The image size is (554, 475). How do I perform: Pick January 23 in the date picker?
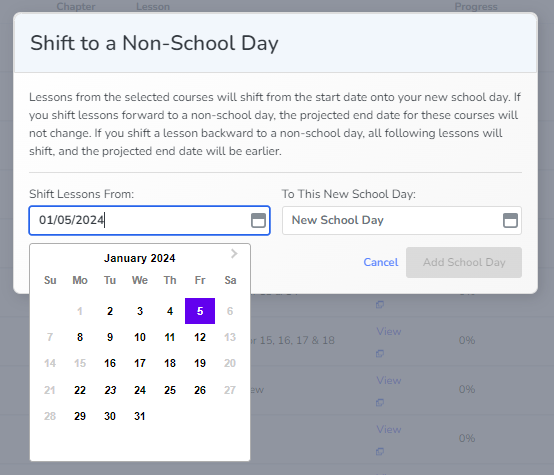(x=110, y=390)
